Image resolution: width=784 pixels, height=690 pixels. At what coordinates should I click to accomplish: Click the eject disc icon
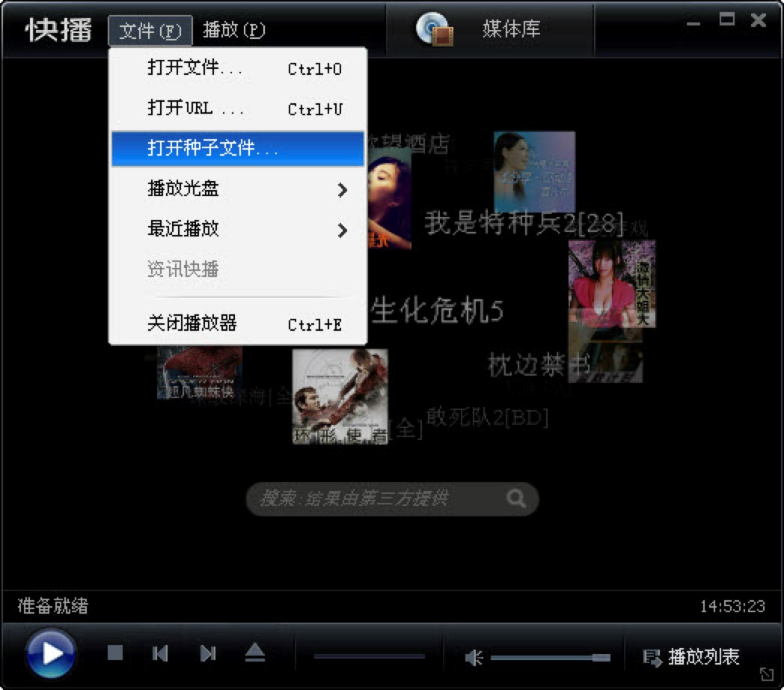click(x=254, y=653)
